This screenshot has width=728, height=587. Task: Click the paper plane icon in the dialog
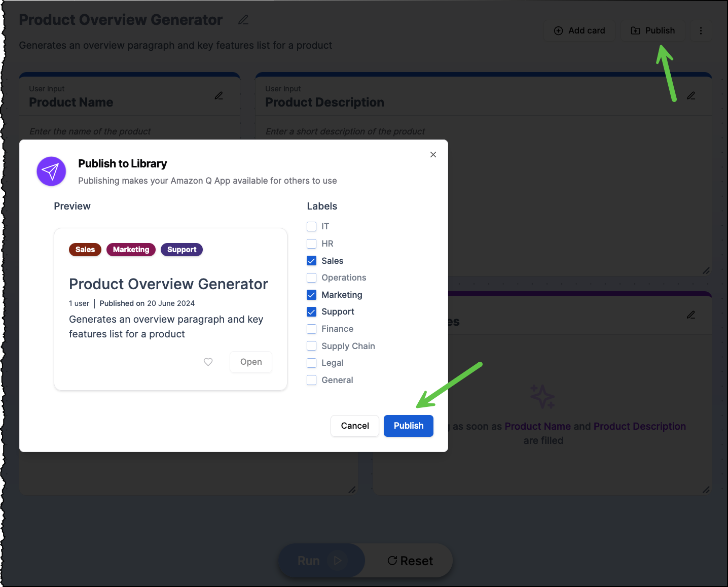point(51,171)
